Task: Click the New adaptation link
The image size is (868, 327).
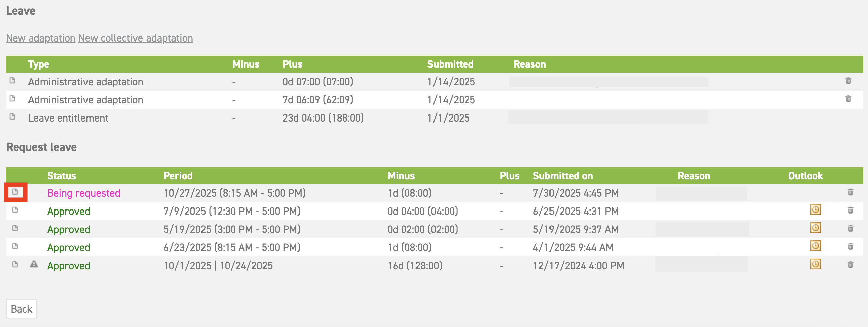Action: (41, 38)
